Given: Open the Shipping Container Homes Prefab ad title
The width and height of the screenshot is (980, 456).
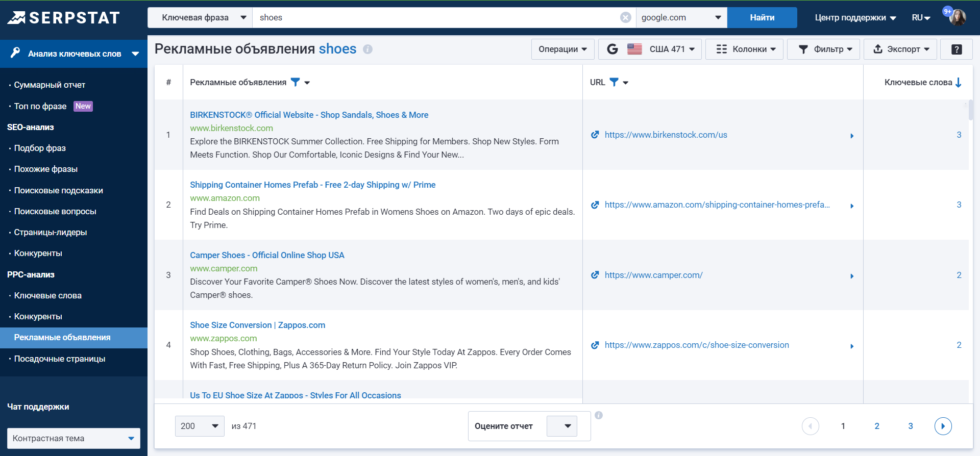Looking at the screenshot, I should [x=313, y=185].
